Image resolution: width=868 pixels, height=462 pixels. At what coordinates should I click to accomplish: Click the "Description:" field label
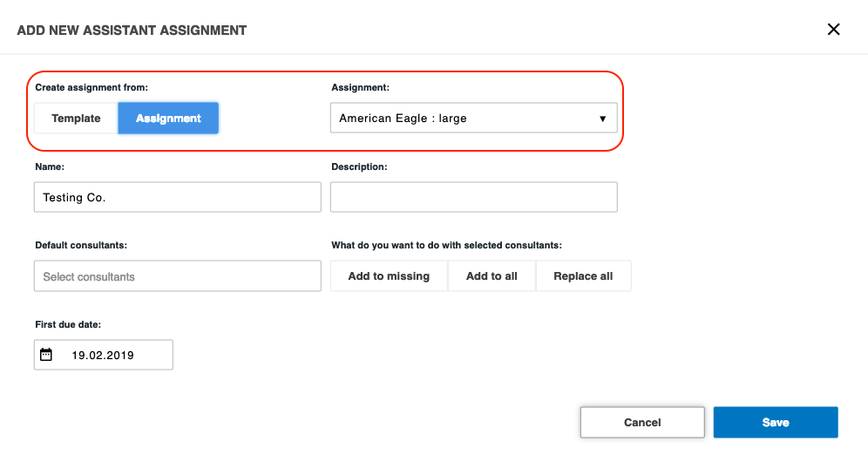tap(359, 166)
